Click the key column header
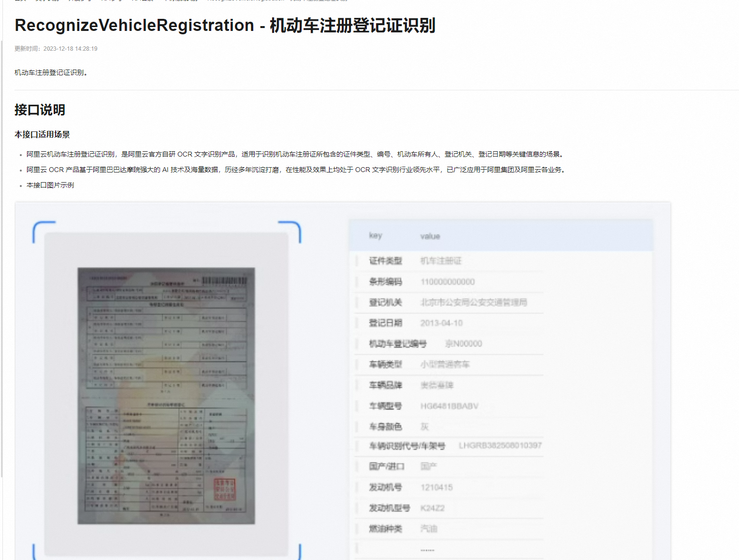This screenshot has width=739, height=560. click(376, 235)
